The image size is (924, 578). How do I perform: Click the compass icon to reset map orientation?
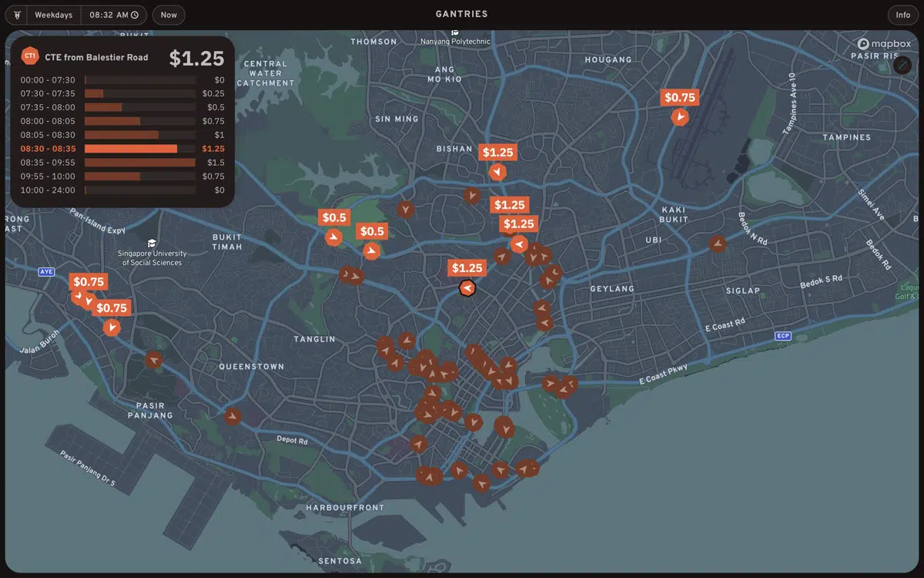[x=902, y=65]
